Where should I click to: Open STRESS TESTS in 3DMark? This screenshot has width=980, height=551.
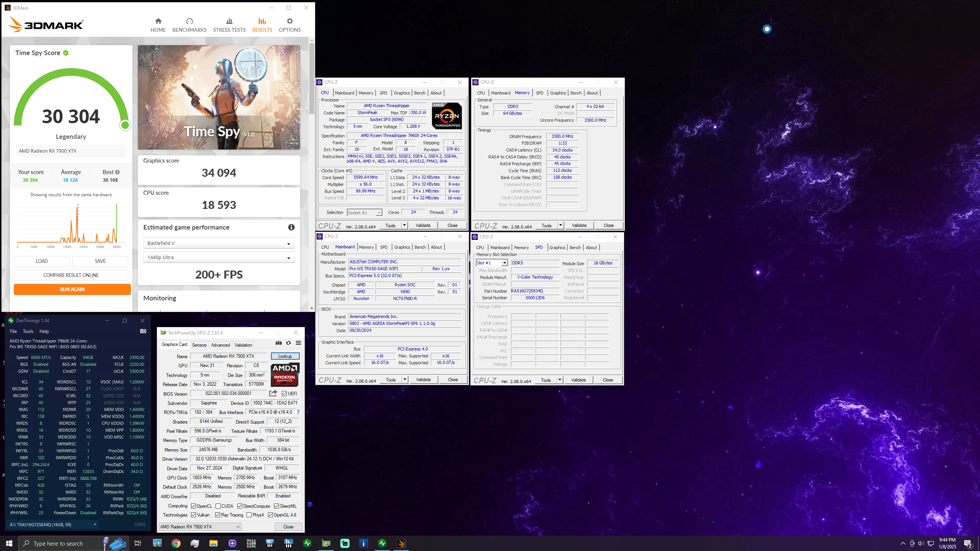[x=229, y=25]
